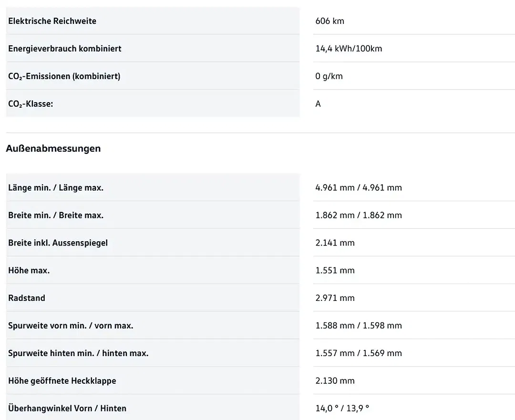Select 'Spurweite vorn min. / vorn max.' label
Viewport: 515px width, 420px height.
(71, 326)
